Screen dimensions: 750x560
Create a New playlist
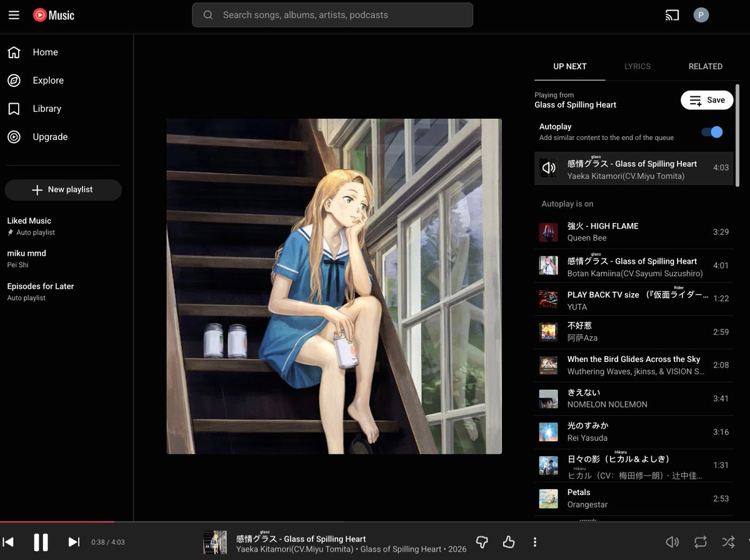coord(63,190)
